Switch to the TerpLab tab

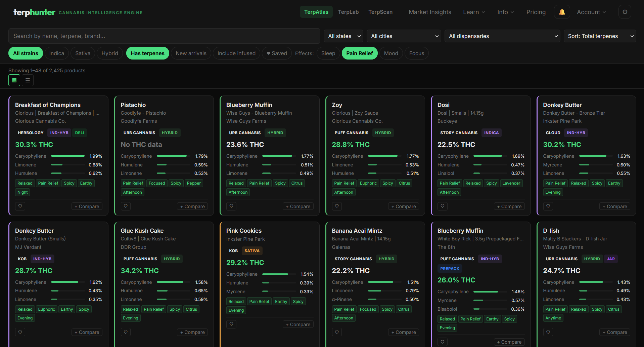pos(348,12)
